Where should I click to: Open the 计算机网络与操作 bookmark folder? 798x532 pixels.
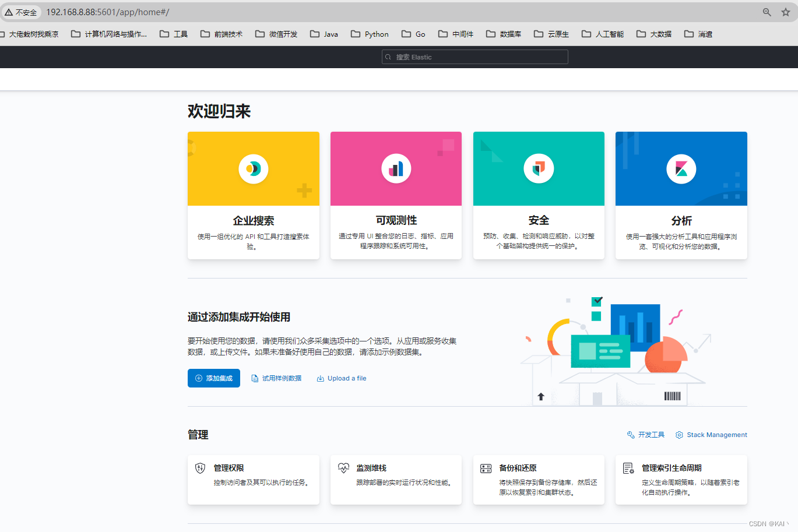click(109, 34)
